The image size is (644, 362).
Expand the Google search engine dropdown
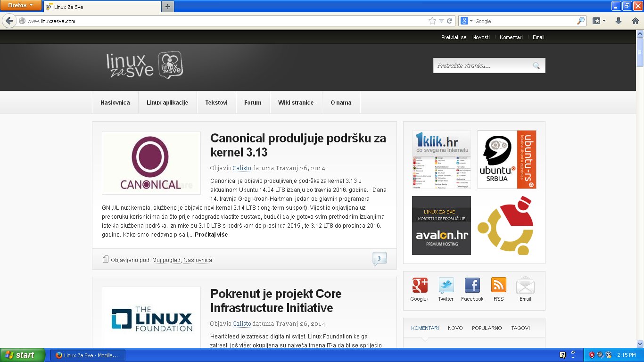tap(466, 21)
